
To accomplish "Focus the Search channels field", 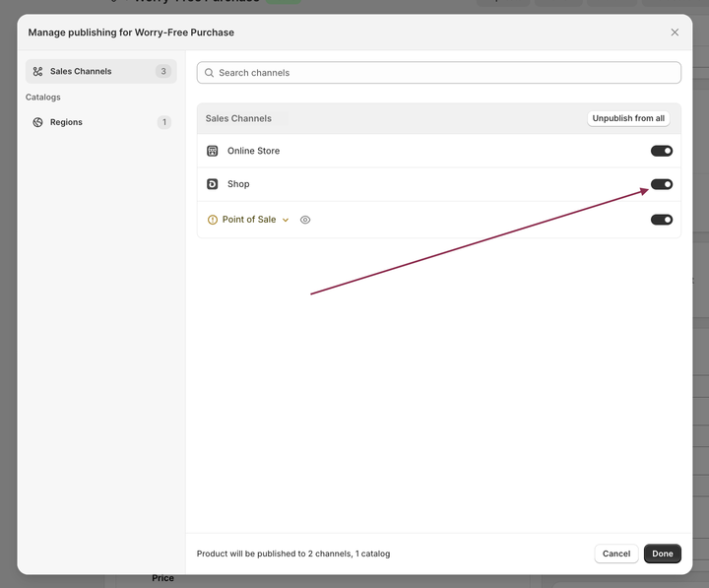I will point(443,73).
